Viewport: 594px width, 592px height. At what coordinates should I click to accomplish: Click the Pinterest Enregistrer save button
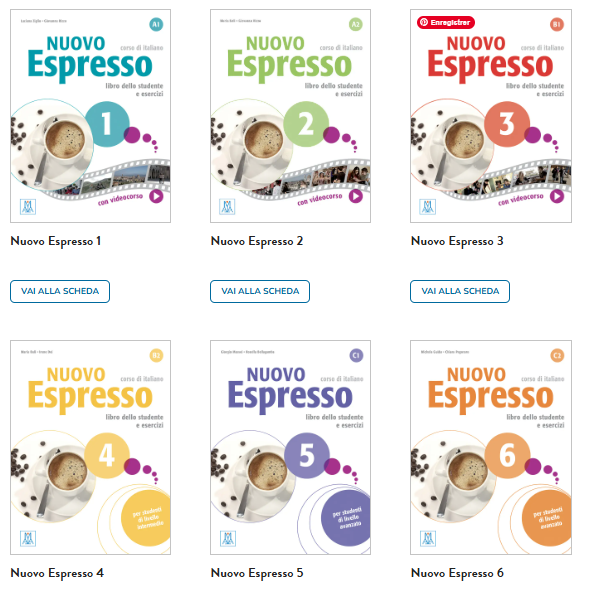[446, 22]
